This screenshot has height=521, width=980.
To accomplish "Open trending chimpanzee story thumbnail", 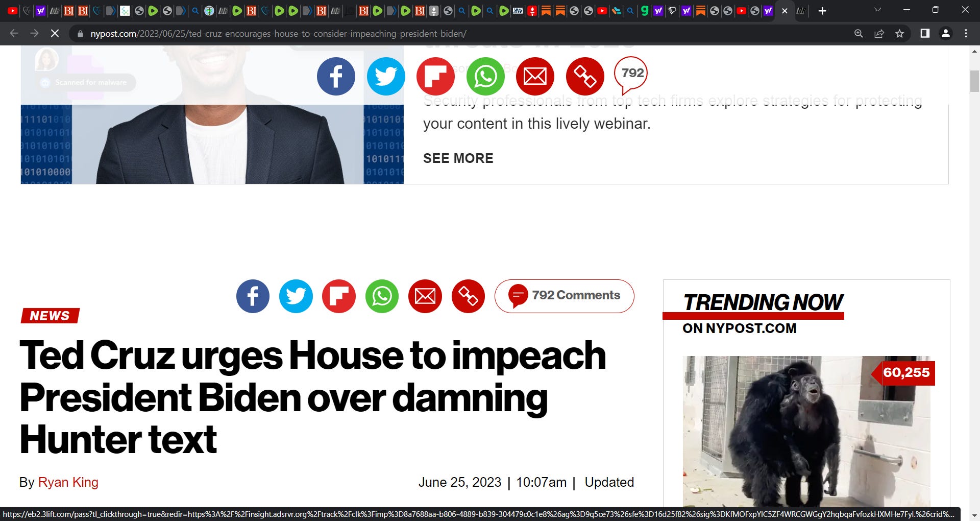I will [x=806, y=432].
